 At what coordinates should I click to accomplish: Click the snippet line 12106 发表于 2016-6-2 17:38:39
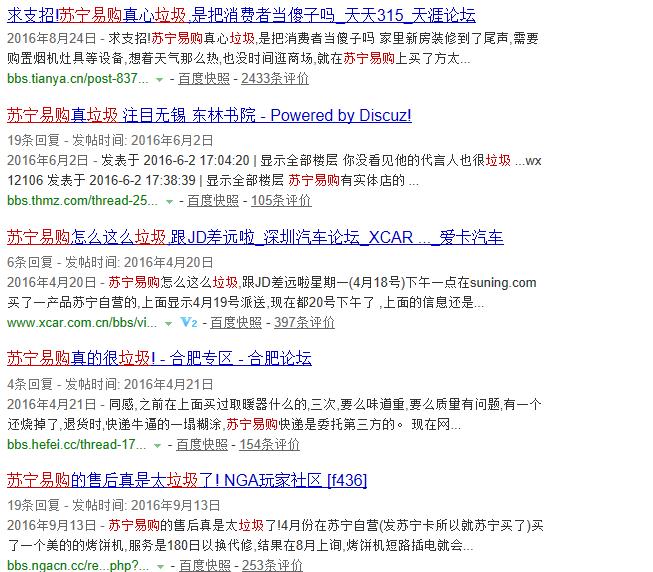click(213, 180)
